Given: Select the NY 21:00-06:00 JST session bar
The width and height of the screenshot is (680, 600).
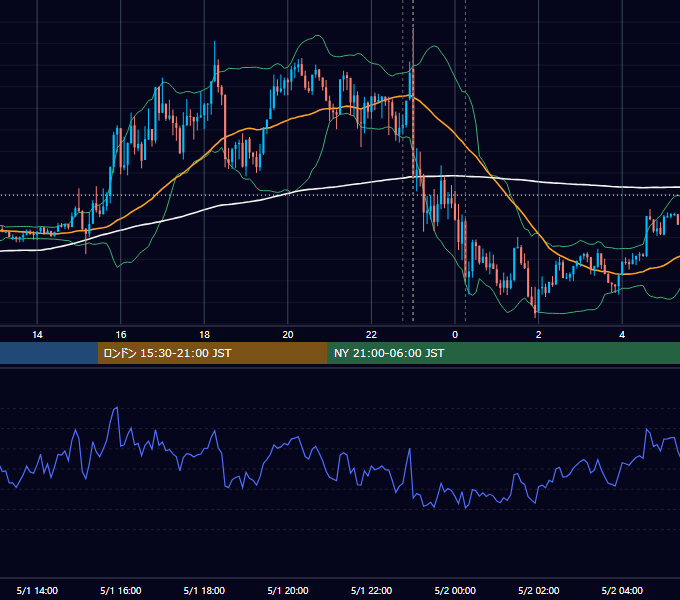Looking at the screenshot, I should (x=503, y=353).
